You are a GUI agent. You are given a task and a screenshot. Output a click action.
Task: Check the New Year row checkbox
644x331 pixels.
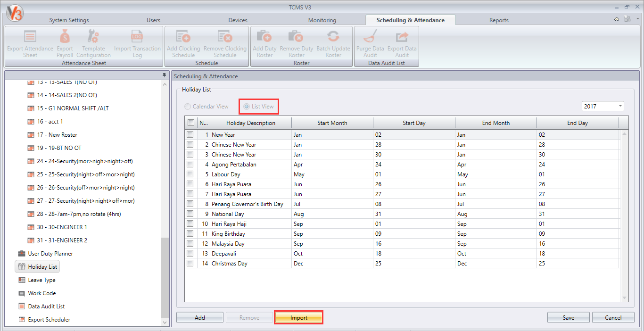tap(190, 135)
